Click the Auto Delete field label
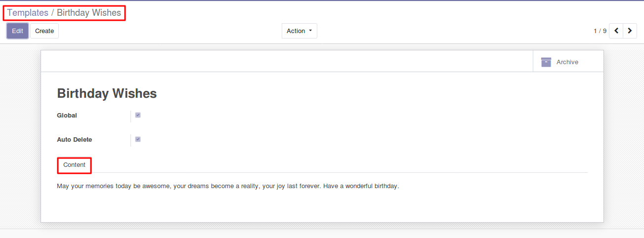Viewport: 644px width, 238px height. pos(74,139)
